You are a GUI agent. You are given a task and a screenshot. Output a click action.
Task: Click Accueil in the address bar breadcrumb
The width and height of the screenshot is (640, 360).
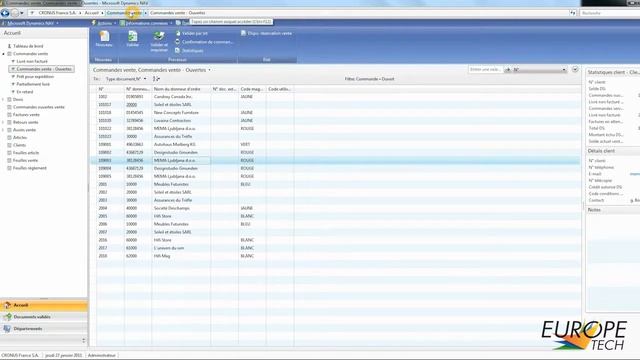(x=91, y=13)
